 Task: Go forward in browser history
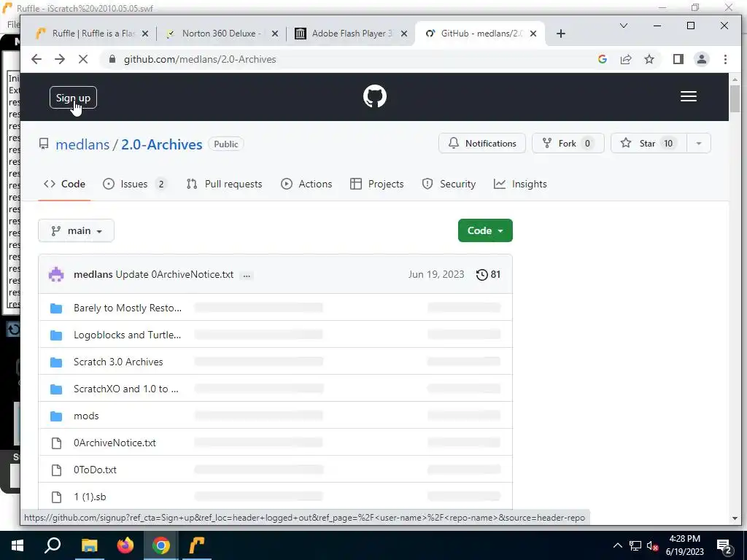click(x=60, y=59)
